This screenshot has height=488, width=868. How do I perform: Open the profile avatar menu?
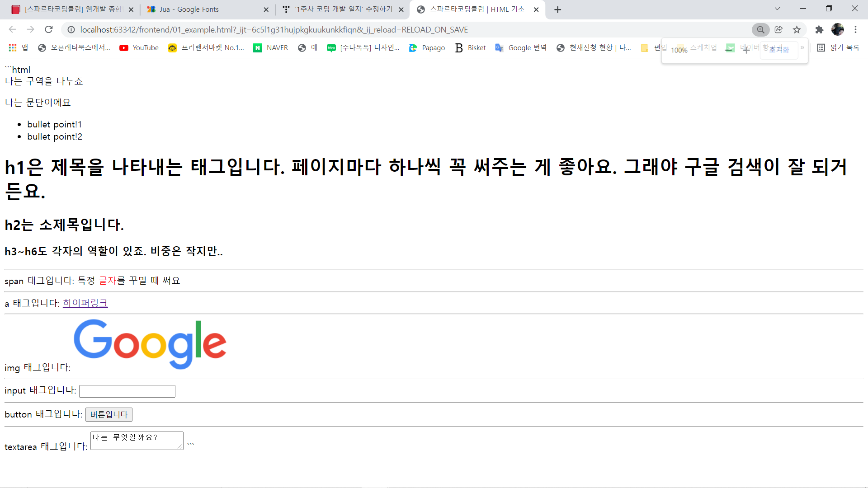838,29
